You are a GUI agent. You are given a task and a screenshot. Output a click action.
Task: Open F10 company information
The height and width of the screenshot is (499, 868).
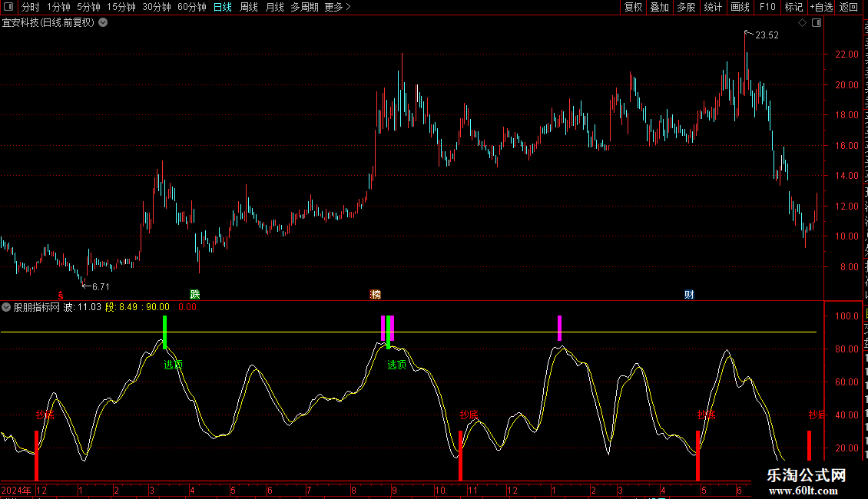(x=767, y=7)
